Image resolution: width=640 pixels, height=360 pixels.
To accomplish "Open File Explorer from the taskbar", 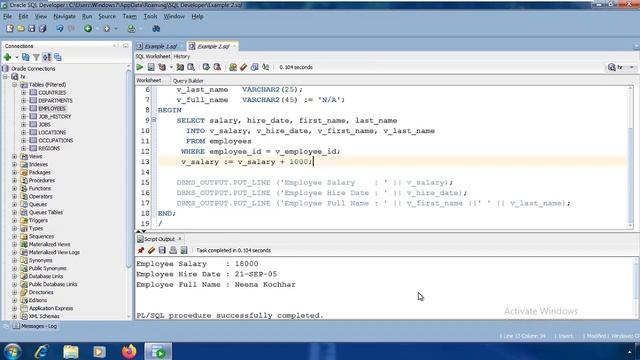I will pos(71,351).
